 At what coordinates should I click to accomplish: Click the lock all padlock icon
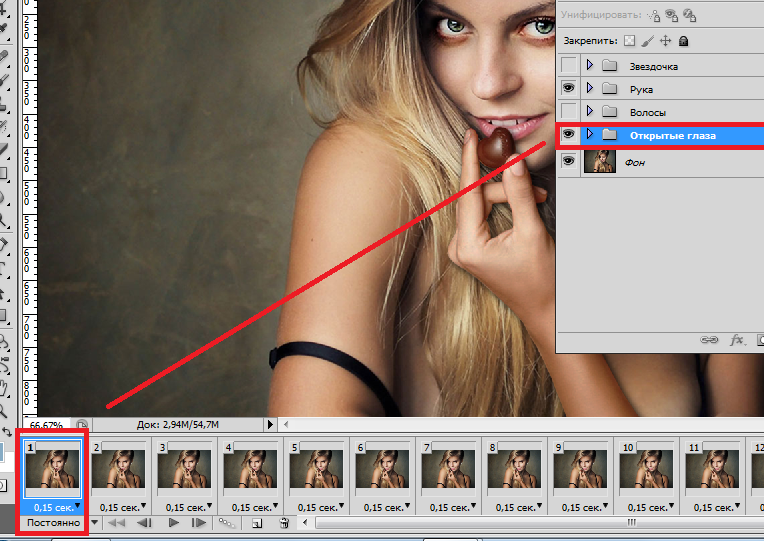683,41
